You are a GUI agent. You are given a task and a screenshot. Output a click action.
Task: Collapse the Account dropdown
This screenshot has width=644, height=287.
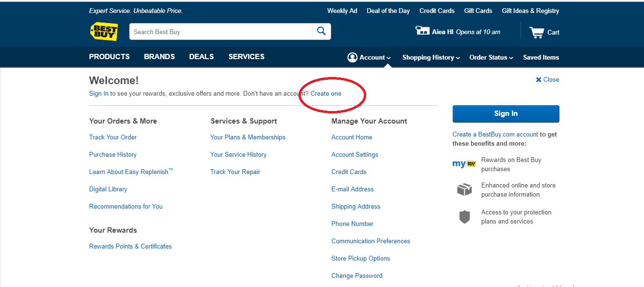tap(375, 57)
